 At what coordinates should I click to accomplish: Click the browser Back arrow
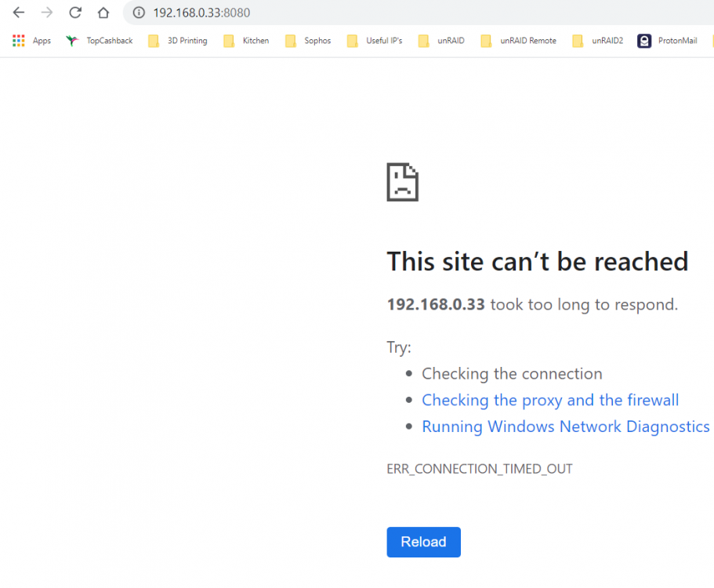click(x=19, y=13)
